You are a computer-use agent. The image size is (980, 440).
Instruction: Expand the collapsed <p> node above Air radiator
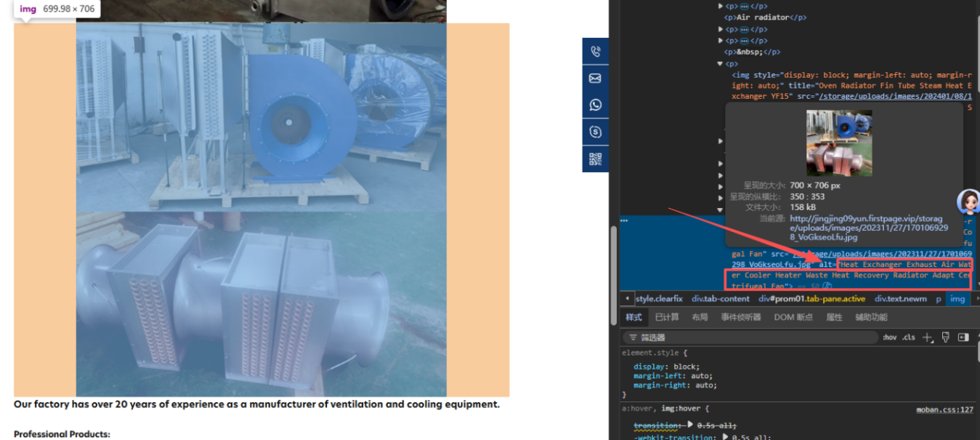(x=720, y=6)
